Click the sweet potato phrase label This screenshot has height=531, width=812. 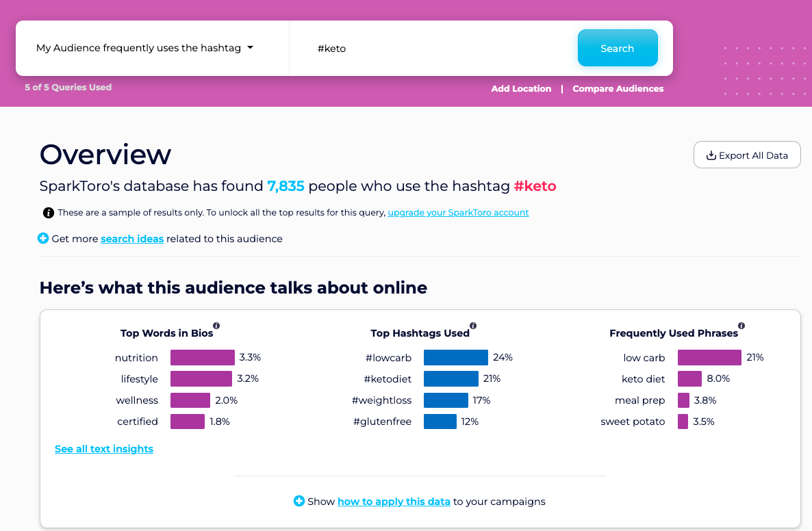[x=633, y=422]
